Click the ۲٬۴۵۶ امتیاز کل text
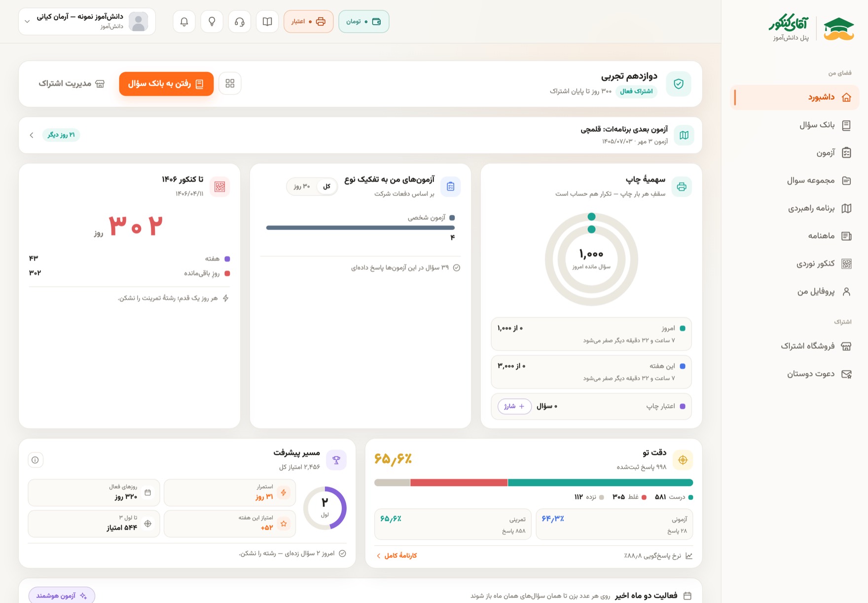 click(x=299, y=467)
